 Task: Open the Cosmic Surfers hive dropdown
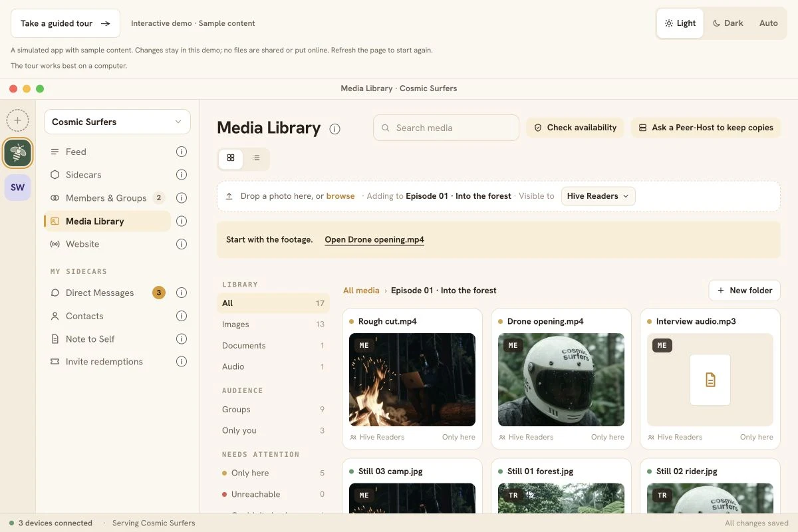pyautogui.click(x=117, y=122)
